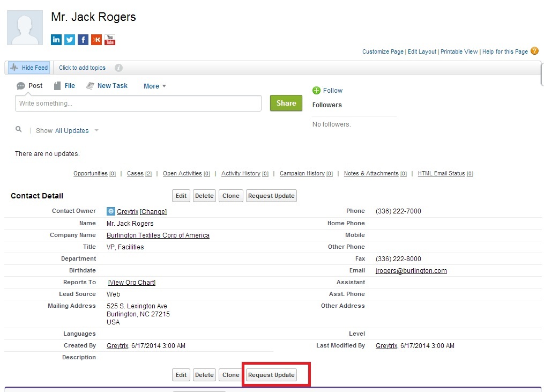Jump to Cases related list
This screenshot has height=392, width=544.
(x=139, y=173)
